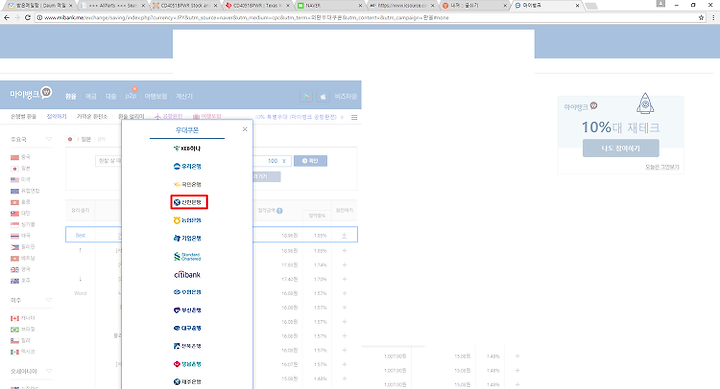
Task: Switch to 가까운 환전소 sub-tab
Action: pos(92,117)
